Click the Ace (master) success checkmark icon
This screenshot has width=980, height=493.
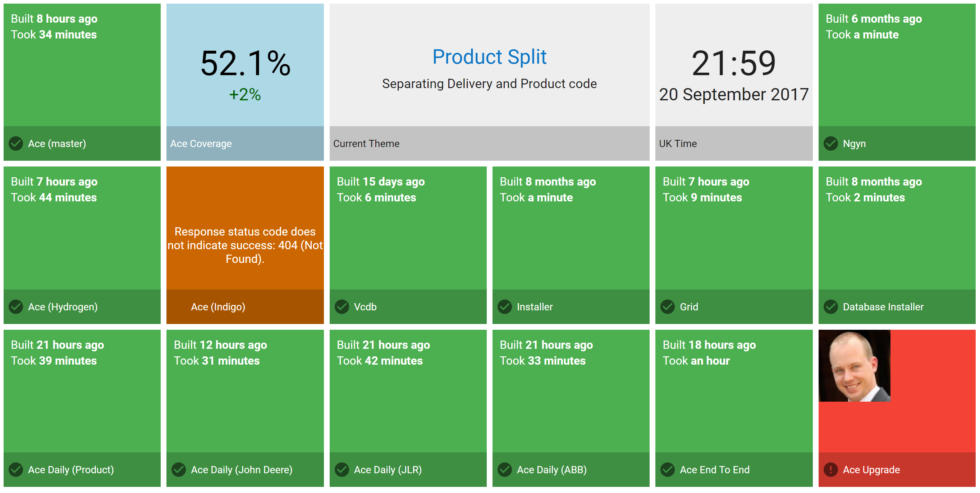16,143
